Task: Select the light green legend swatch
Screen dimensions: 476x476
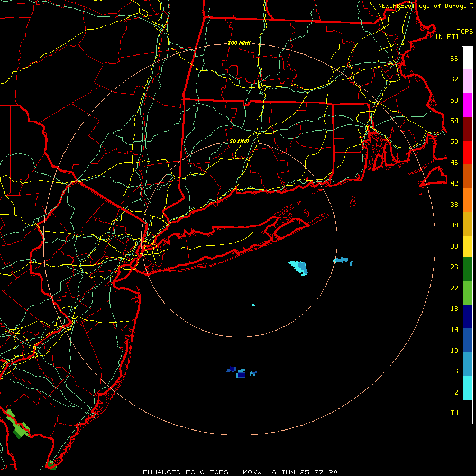Action: click(467, 293)
